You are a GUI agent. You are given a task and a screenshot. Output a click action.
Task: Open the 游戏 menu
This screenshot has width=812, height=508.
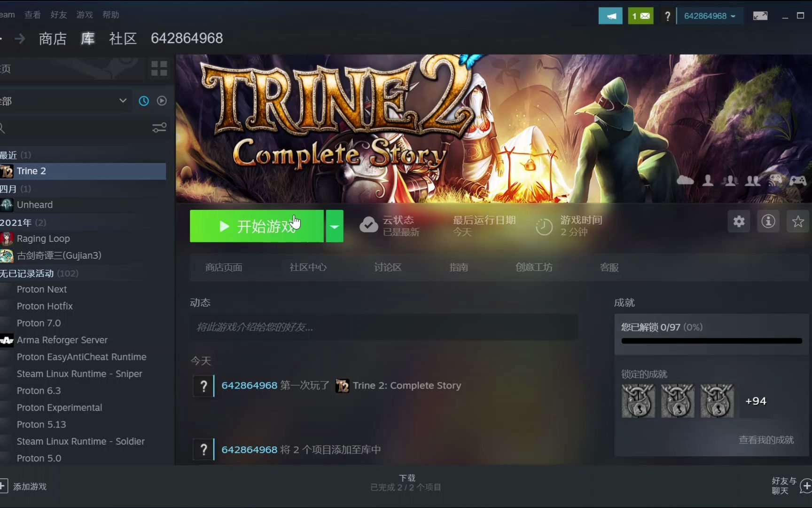[x=85, y=15]
